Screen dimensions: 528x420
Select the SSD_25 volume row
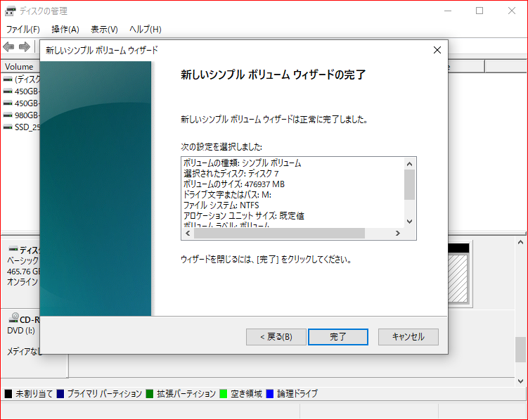(22, 127)
